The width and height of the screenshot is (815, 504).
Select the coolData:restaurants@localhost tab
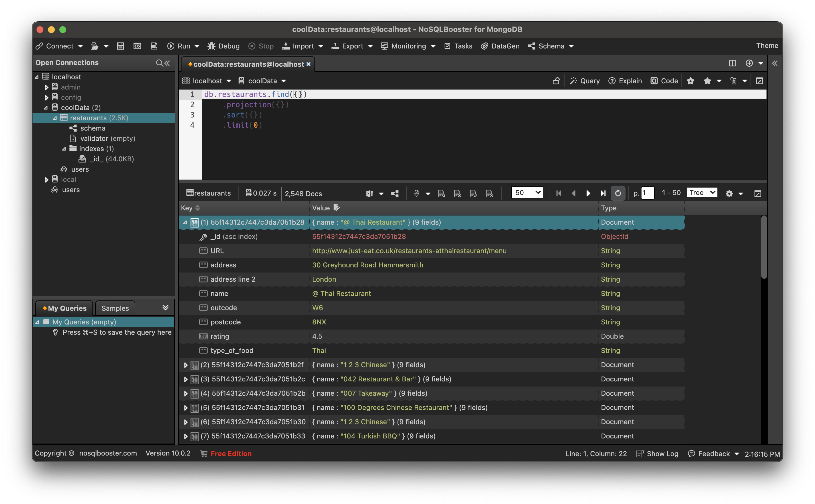pyautogui.click(x=248, y=64)
